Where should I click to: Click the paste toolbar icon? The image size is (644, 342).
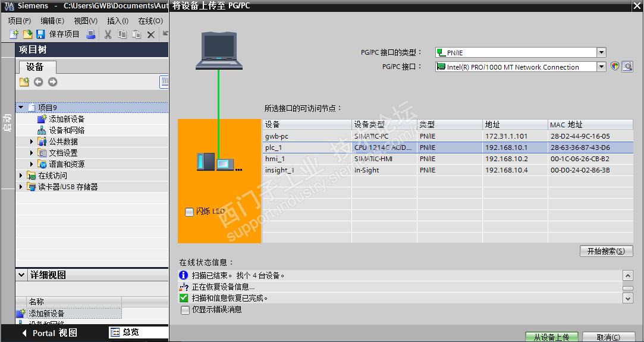pyautogui.click(x=136, y=34)
